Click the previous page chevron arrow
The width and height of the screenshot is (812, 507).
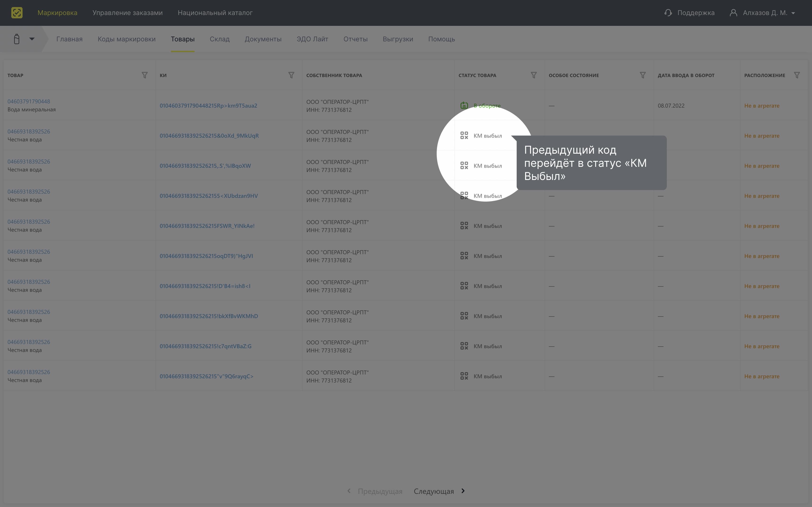349,491
